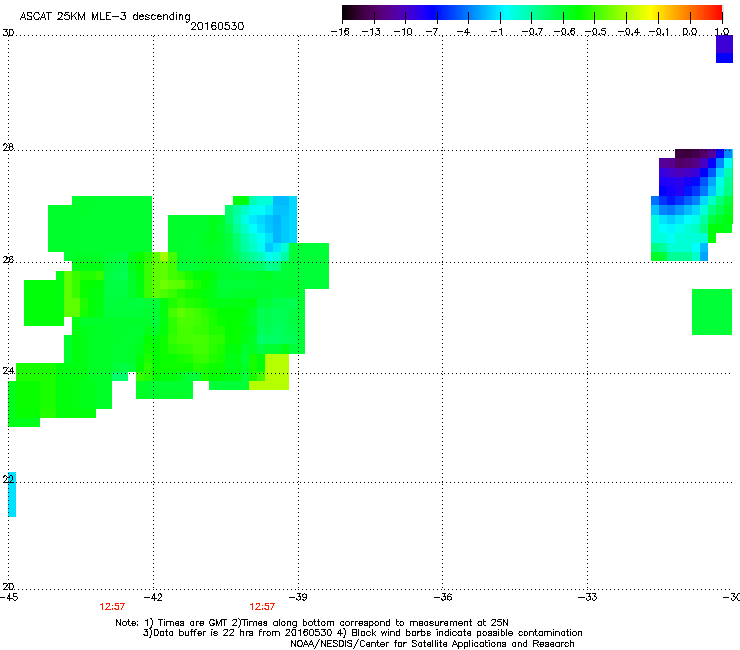This screenshot has width=740, height=650.
Task: Select the latitude label 22 on the left axis
Action: coord(8,480)
